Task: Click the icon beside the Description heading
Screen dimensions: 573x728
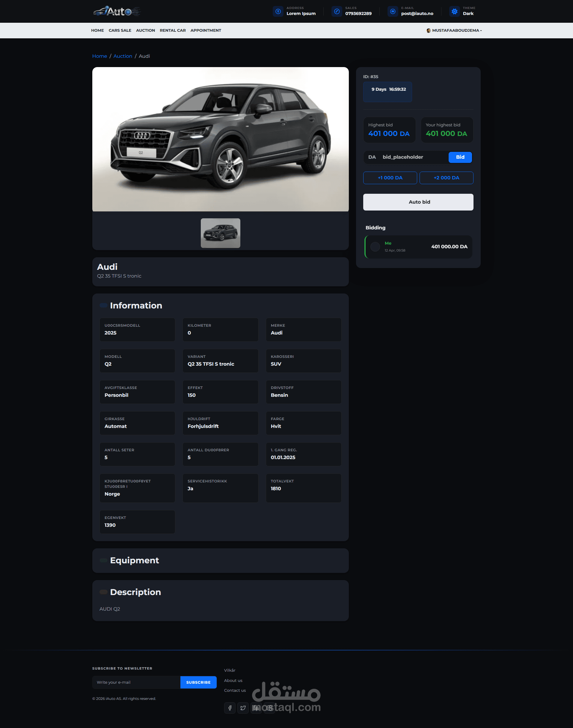Action: coord(103,592)
